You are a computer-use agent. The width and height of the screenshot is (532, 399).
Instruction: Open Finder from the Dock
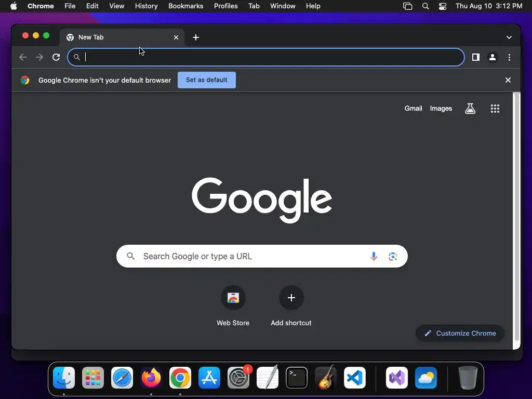(64, 378)
